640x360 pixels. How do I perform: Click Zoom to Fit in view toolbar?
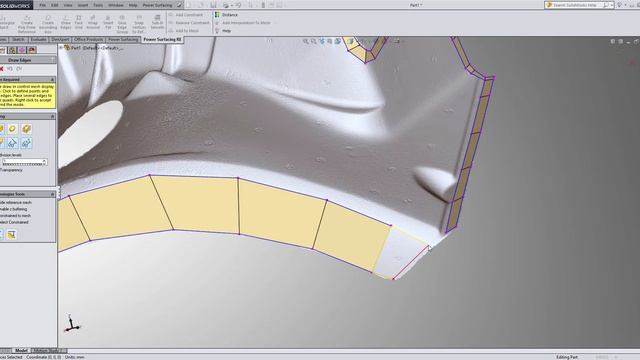point(305,41)
